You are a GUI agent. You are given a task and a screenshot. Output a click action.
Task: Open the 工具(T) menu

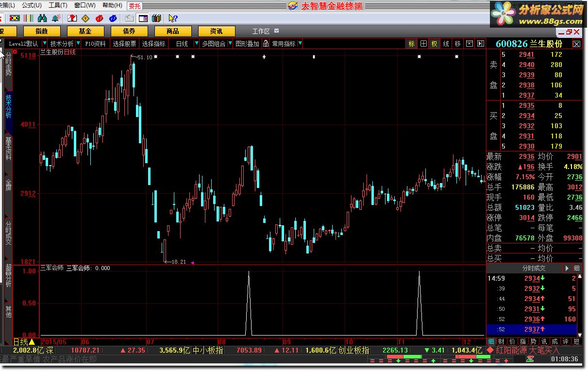click(x=58, y=5)
